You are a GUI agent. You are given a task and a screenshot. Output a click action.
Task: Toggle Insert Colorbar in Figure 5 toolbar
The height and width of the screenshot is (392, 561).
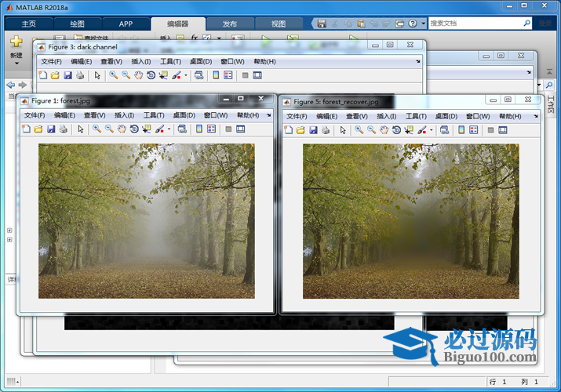point(463,130)
